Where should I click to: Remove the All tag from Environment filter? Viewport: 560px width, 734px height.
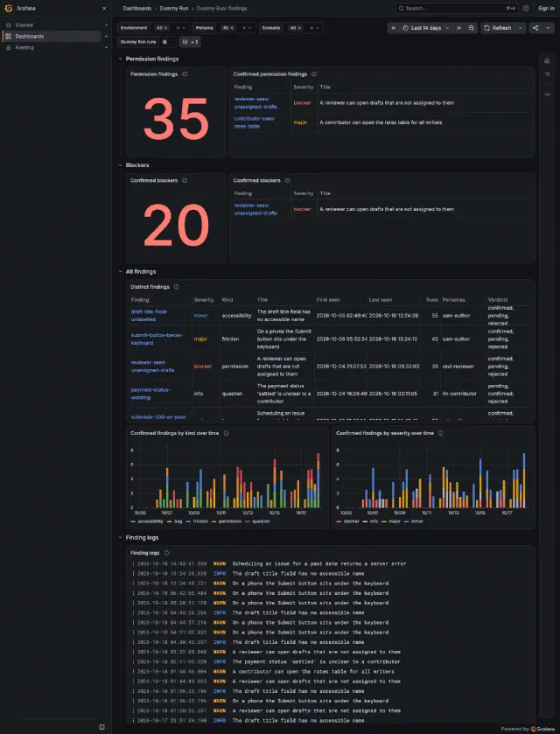165,28
